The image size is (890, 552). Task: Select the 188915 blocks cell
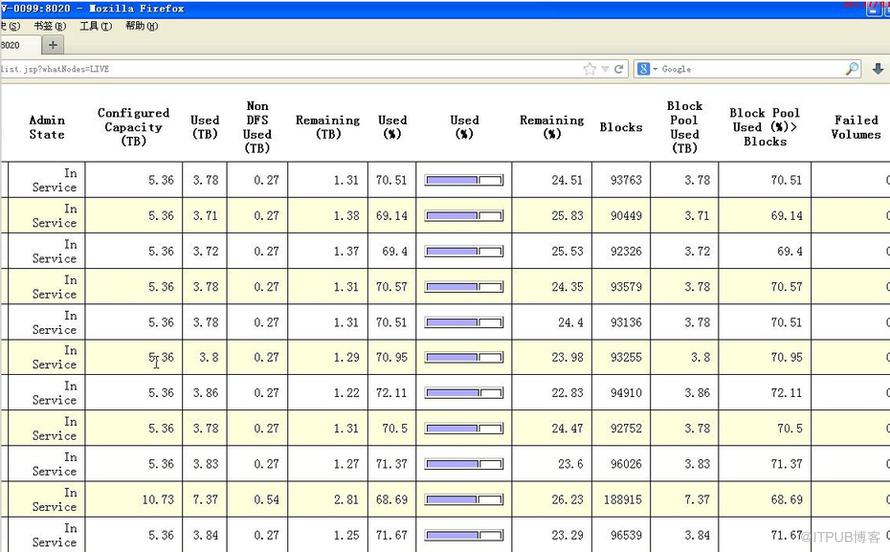(621, 500)
